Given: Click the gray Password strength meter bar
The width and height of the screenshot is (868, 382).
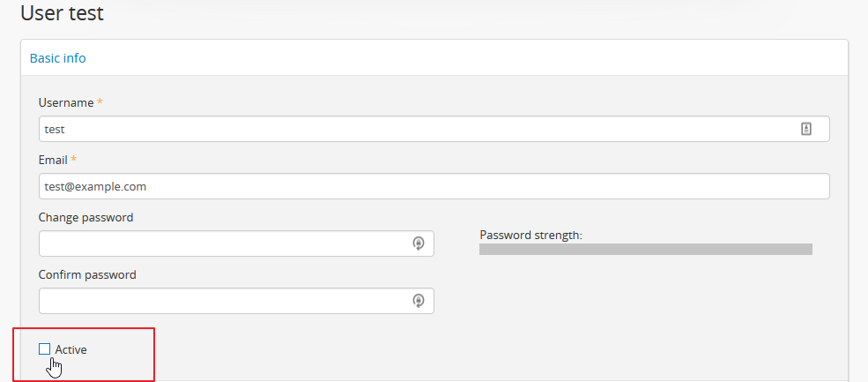Looking at the screenshot, I should tap(645, 250).
